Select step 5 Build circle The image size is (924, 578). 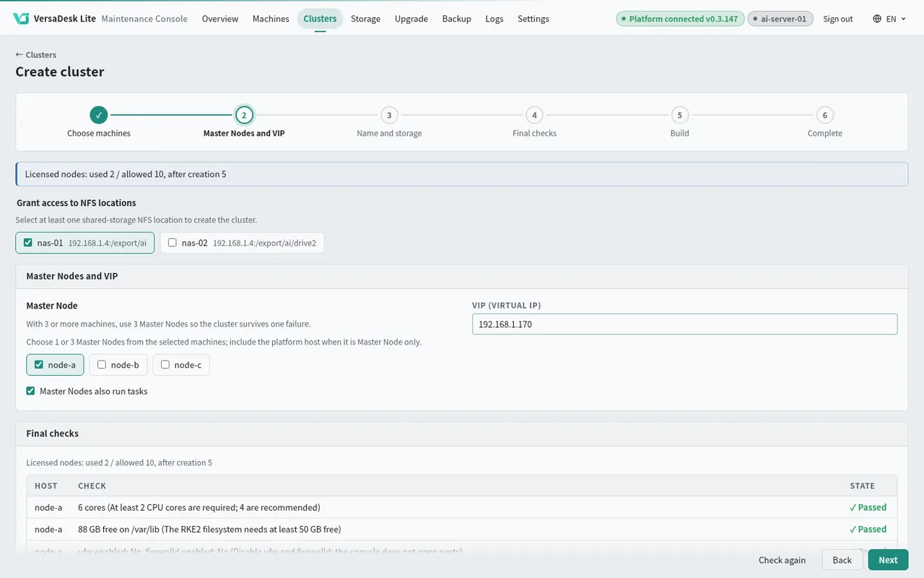[x=679, y=115]
